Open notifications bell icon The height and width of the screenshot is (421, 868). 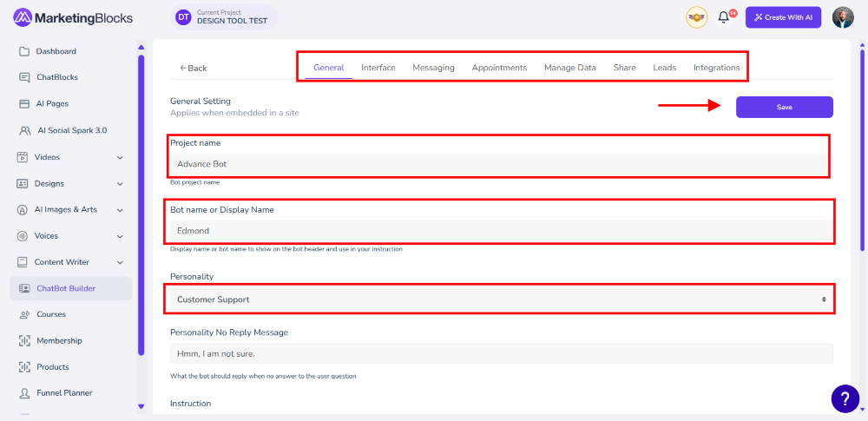click(x=724, y=17)
